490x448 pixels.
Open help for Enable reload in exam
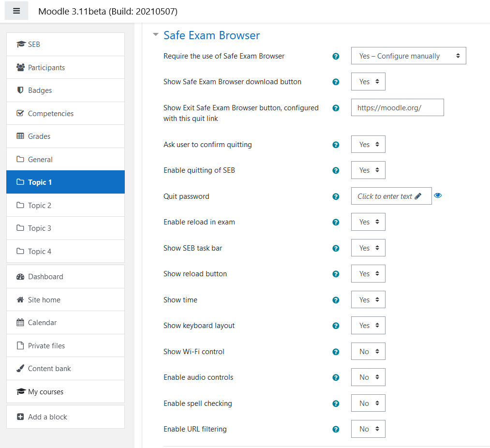tap(336, 222)
